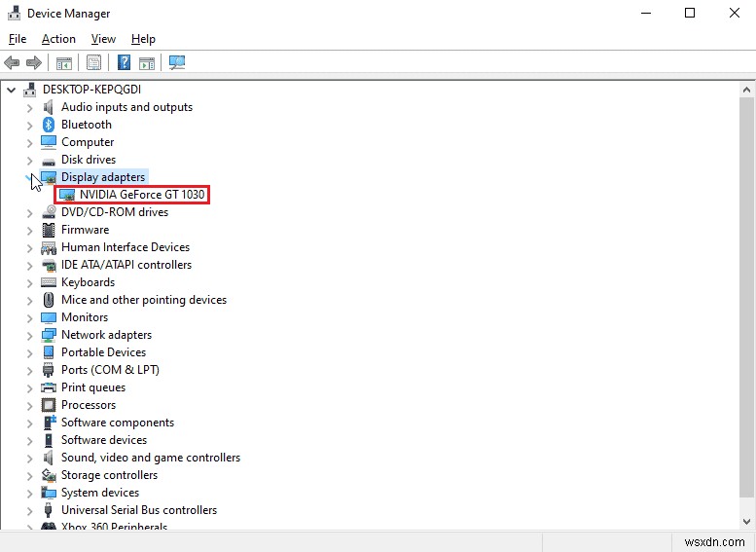Click the scrollbar up arrow

click(747, 90)
